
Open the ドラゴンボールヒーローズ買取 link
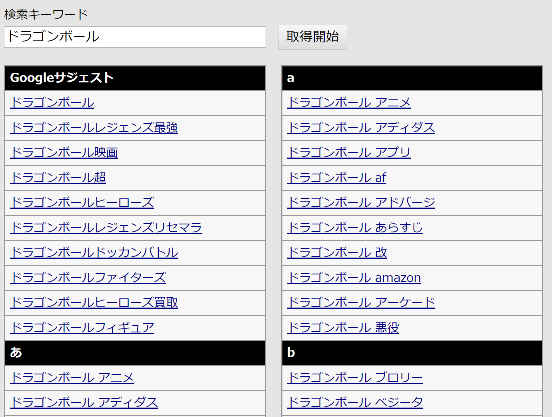coord(94,303)
